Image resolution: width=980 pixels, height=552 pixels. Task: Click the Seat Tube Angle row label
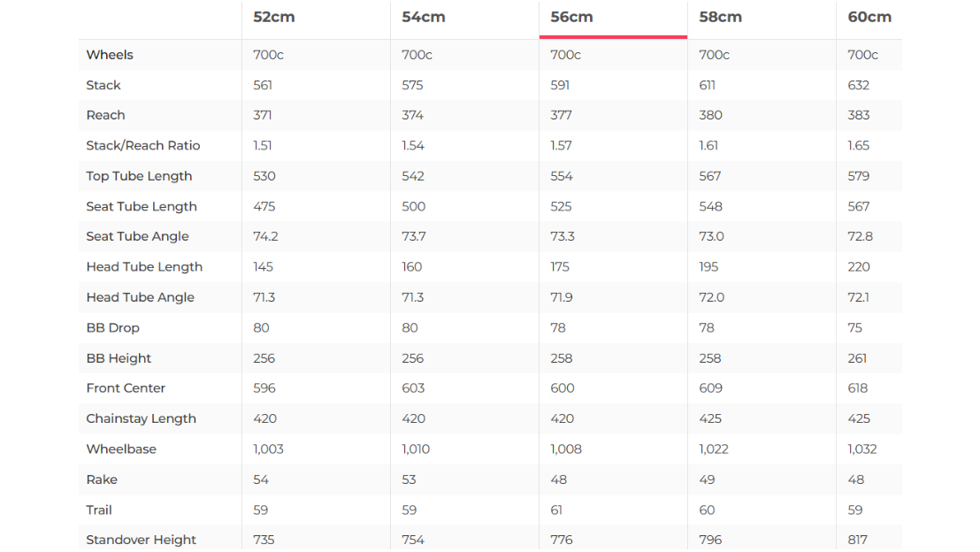[137, 236]
